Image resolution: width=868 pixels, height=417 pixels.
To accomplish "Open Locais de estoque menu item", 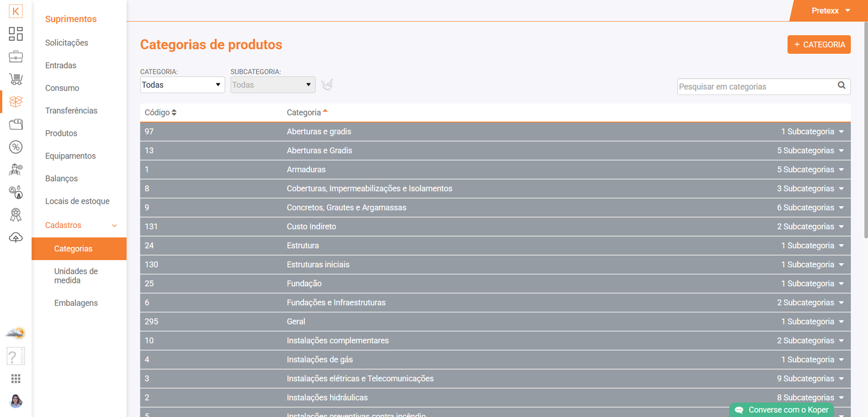I will (77, 201).
